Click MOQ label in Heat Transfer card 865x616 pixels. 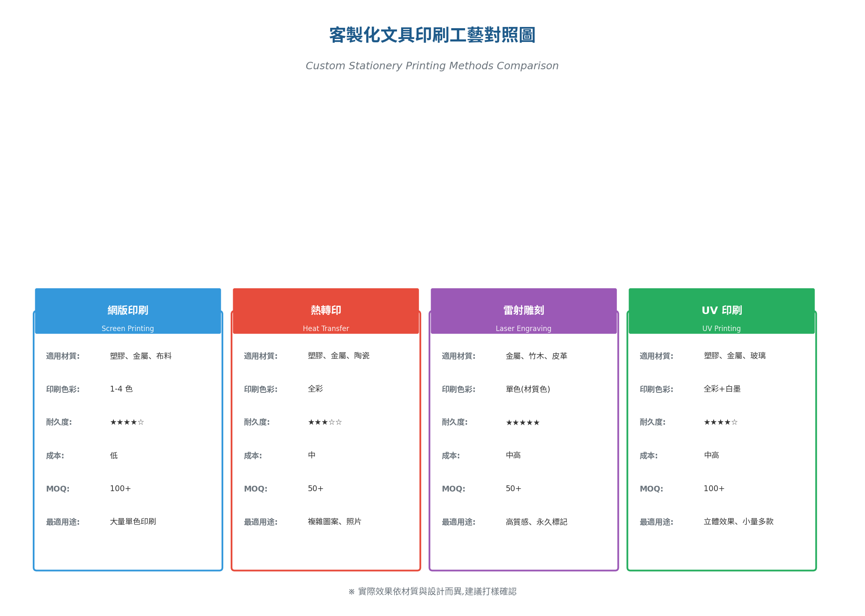256,489
